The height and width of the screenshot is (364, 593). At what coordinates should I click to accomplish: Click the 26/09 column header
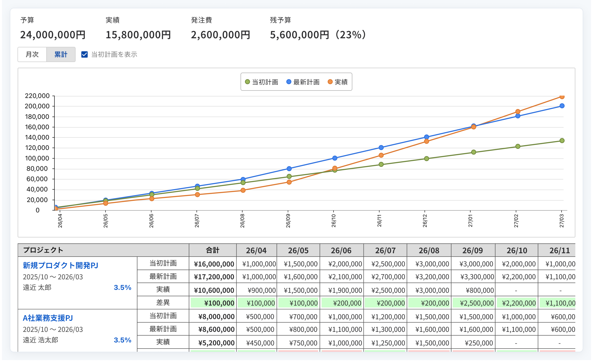[x=473, y=250]
